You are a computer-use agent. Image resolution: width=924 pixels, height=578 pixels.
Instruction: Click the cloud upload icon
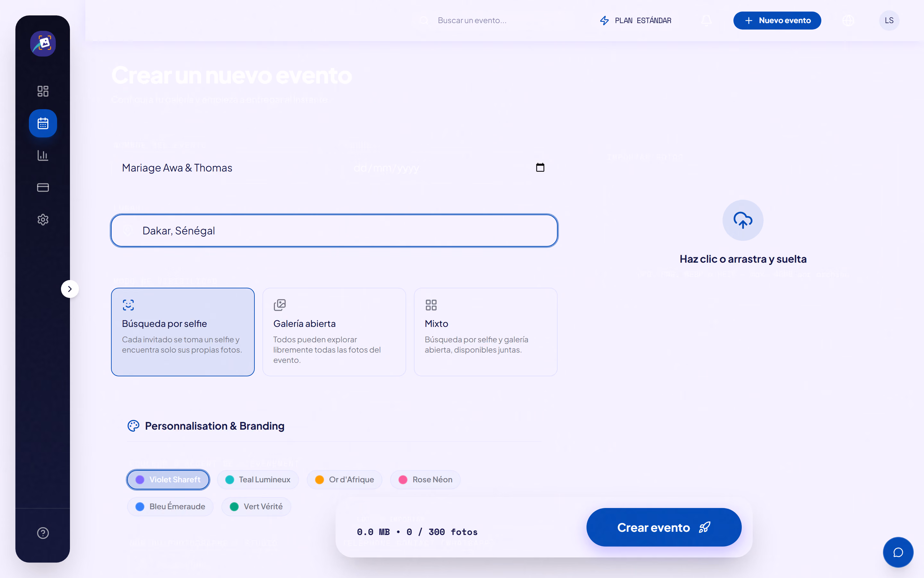point(743,220)
